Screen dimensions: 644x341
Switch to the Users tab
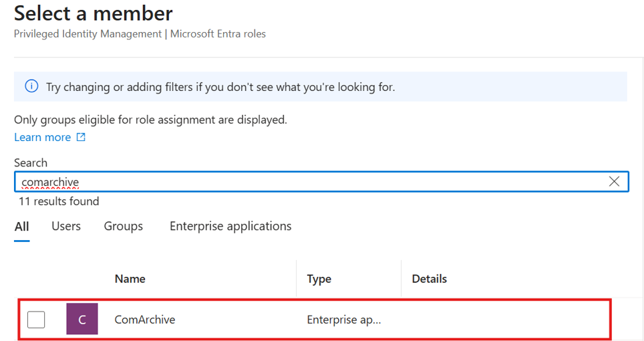click(x=66, y=226)
